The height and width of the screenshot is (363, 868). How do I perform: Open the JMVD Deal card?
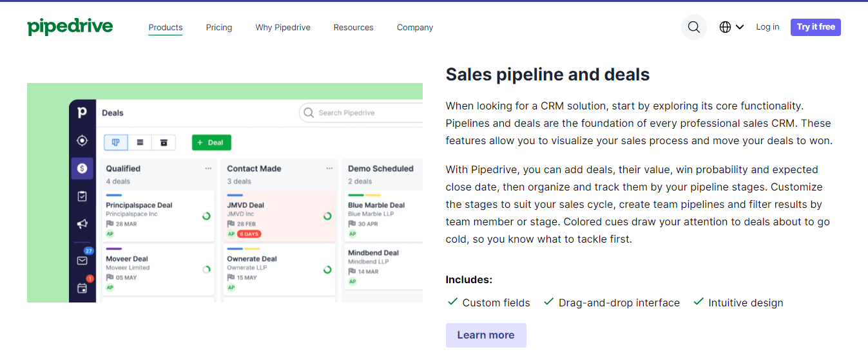[x=280, y=216]
